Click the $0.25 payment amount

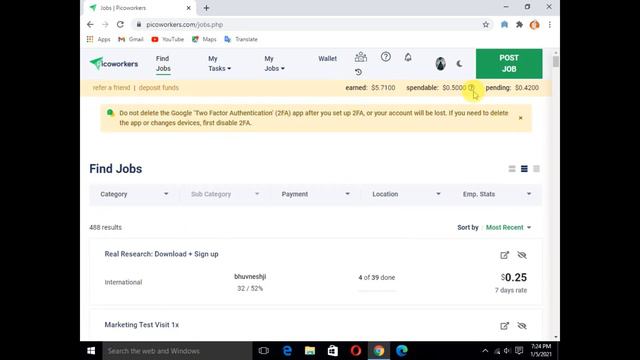click(514, 278)
